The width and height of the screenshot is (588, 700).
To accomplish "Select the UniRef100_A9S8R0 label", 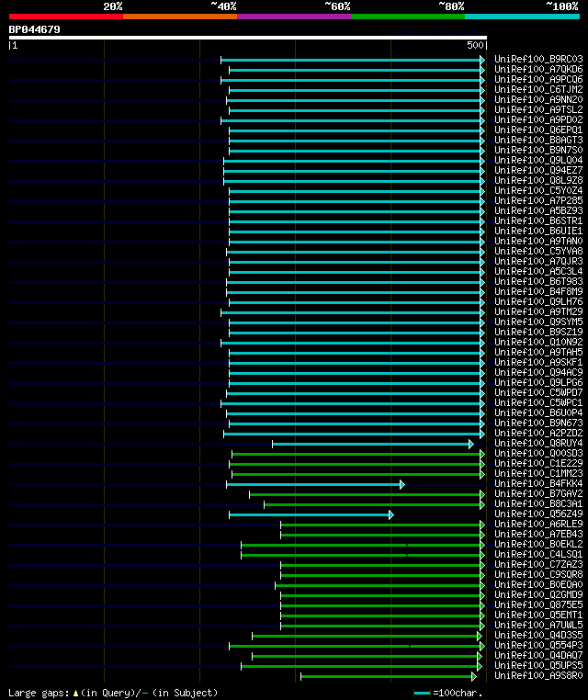I will pos(538,675).
